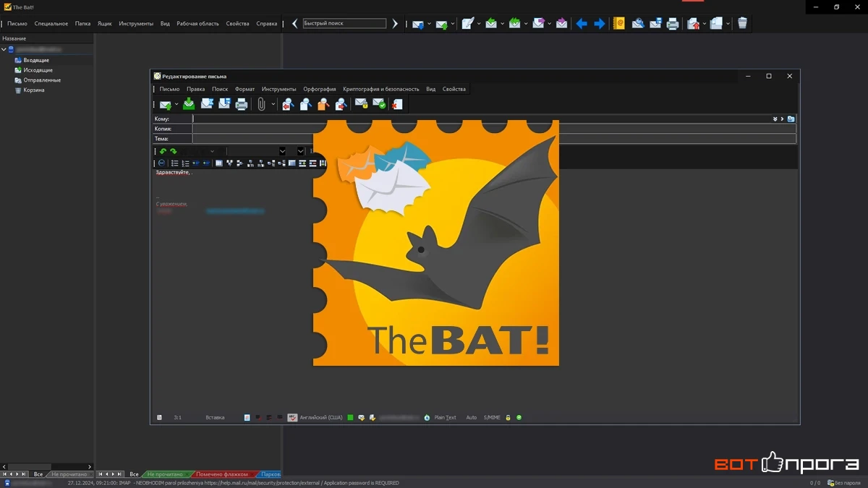868x488 pixels.
Task: Click the green check circle in editor status bar
Action: (519, 418)
